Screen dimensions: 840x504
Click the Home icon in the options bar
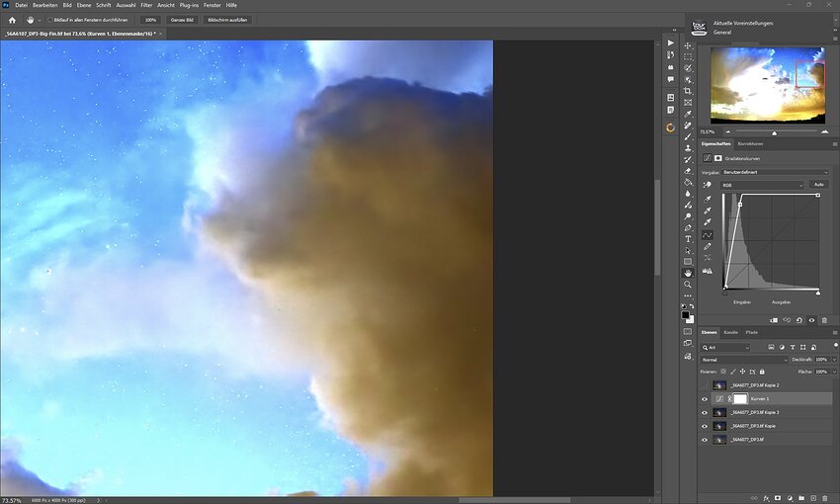click(12, 19)
